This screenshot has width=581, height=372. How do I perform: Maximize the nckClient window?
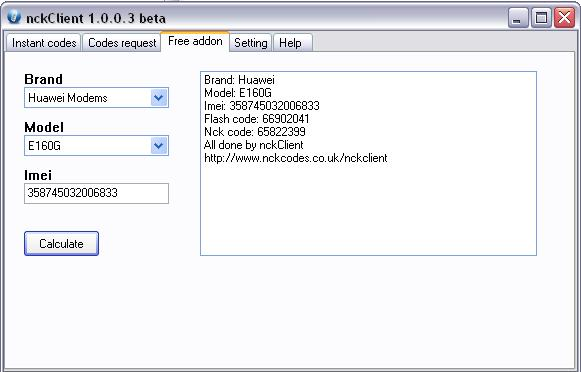click(541, 18)
